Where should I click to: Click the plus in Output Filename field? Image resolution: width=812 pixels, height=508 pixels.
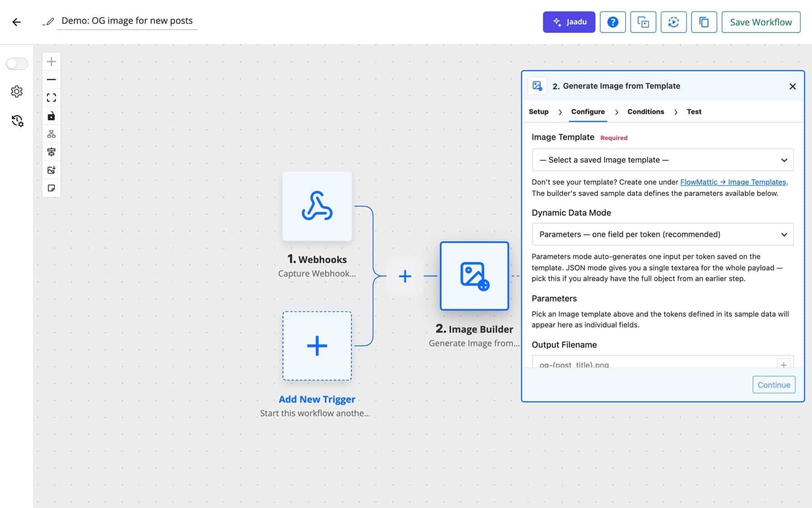click(x=784, y=364)
